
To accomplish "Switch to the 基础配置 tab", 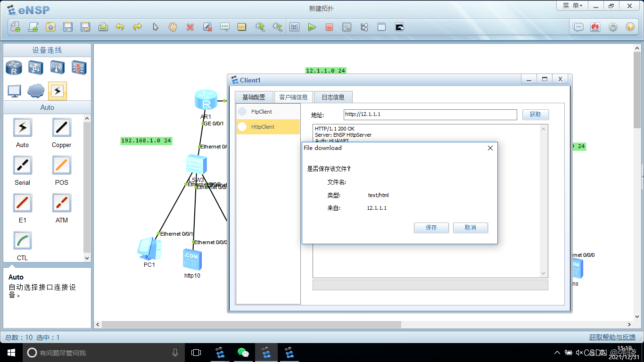I will [254, 97].
